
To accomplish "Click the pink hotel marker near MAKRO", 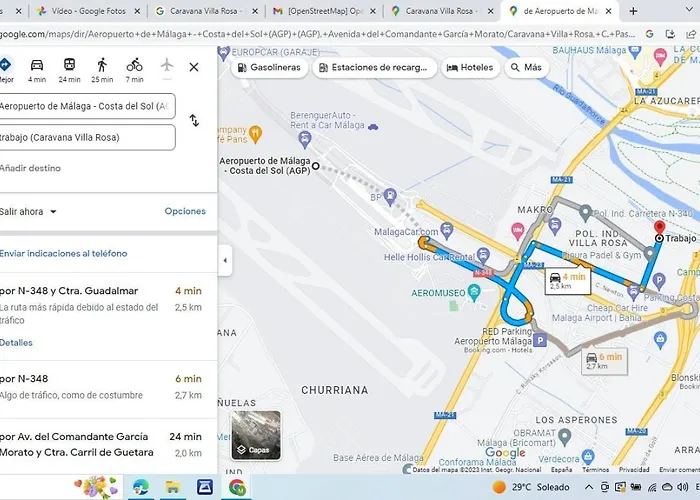I will (517, 231).
